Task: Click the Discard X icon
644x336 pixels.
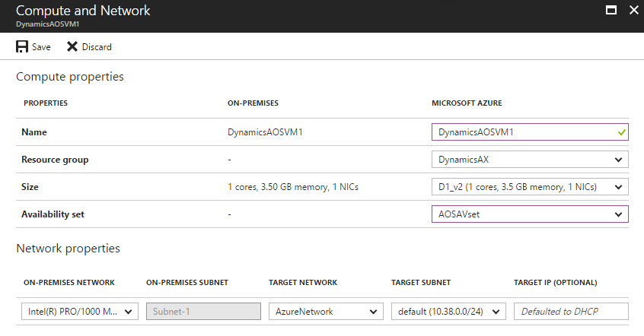Action: pyautogui.click(x=72, y=46)
